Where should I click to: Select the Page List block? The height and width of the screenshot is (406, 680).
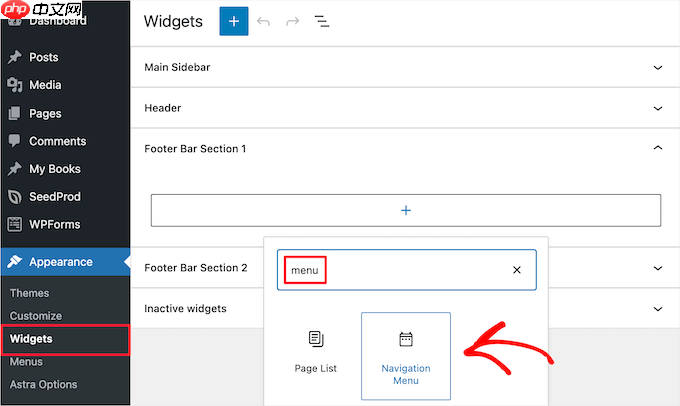click(316, 352)
